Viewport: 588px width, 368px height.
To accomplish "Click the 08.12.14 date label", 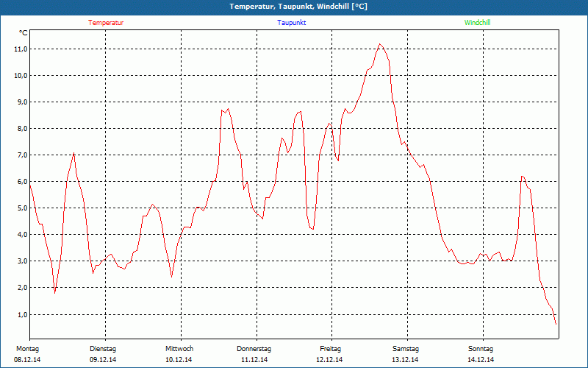I will pos(27,360).
